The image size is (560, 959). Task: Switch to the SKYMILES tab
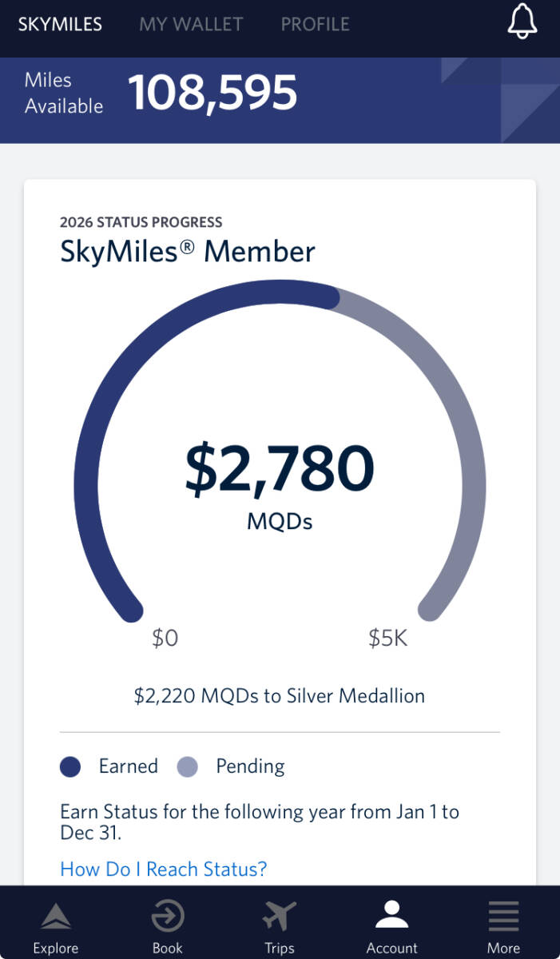click(x=60, y=24)
